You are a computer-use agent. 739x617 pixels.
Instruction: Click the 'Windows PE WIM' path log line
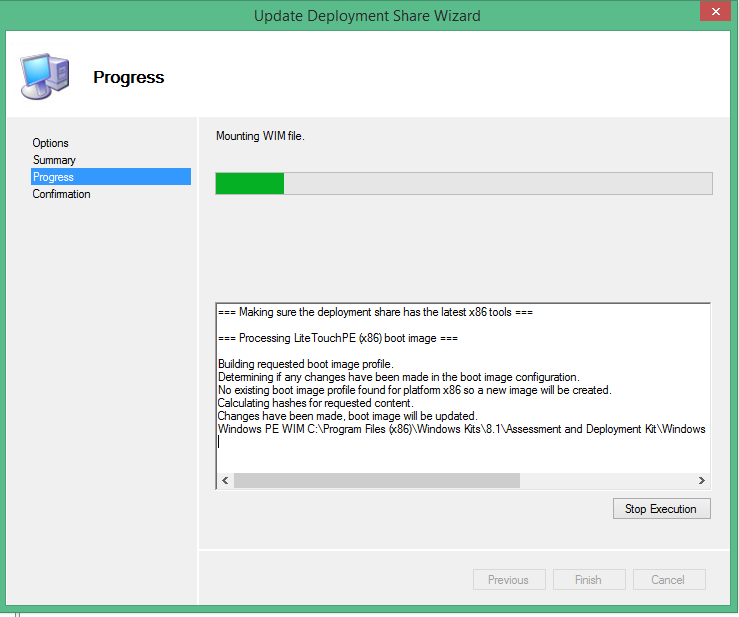coord(460,429)
